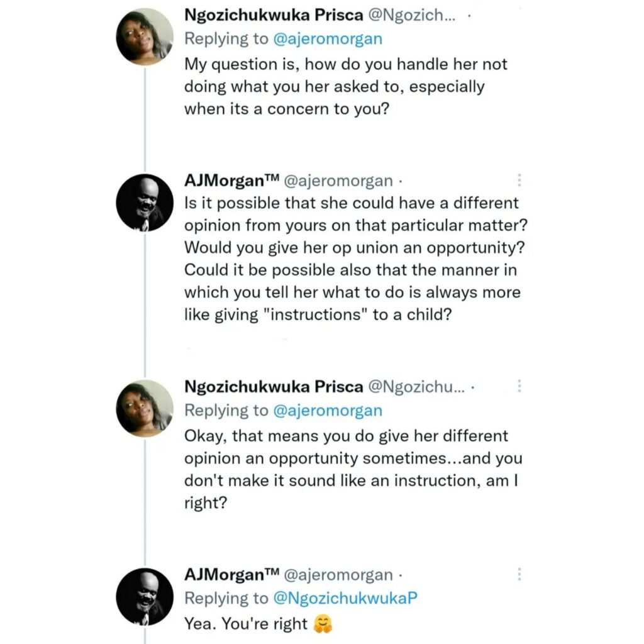644x644 pixels.
Task: Follow the @ajeromorgan reply link in the first tweet
Action: coord(327,38)
